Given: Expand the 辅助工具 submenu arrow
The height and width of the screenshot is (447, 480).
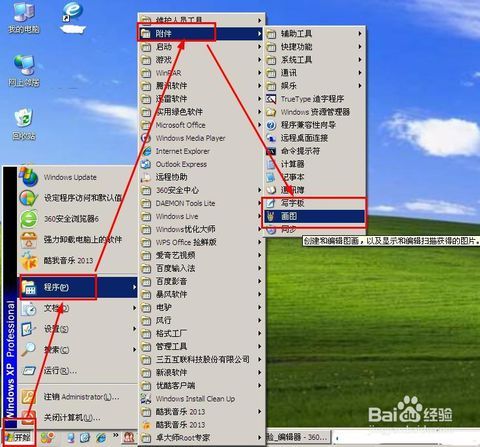Looking at the screenshot, I should 360,33.
